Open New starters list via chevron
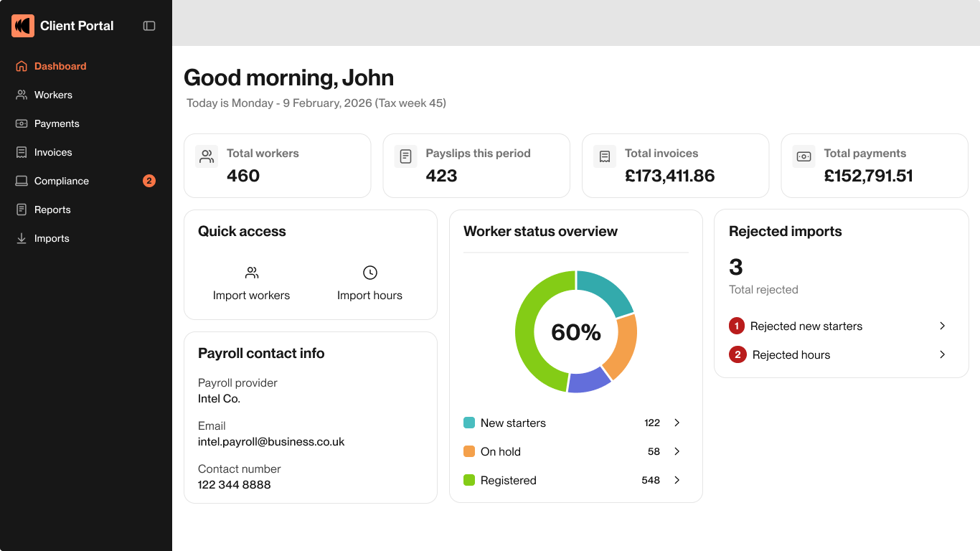This screenshot has height=551, width=980. 677,423
